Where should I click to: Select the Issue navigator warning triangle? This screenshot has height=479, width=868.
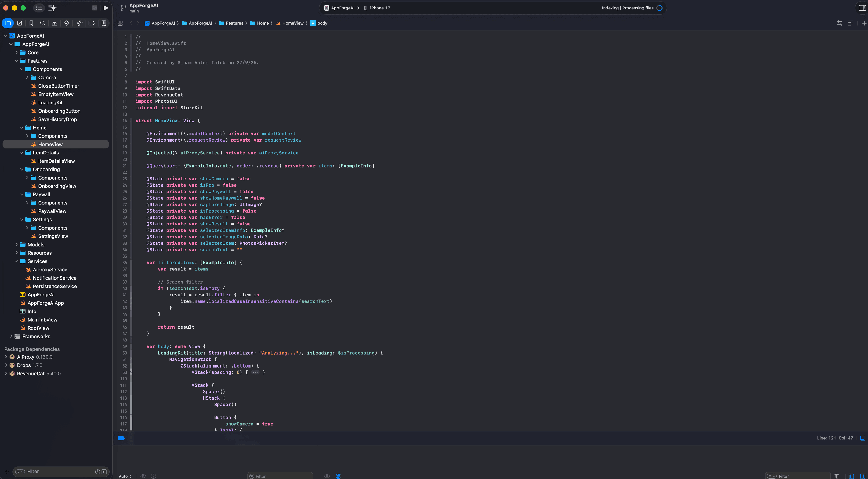(x=54, y=23)
